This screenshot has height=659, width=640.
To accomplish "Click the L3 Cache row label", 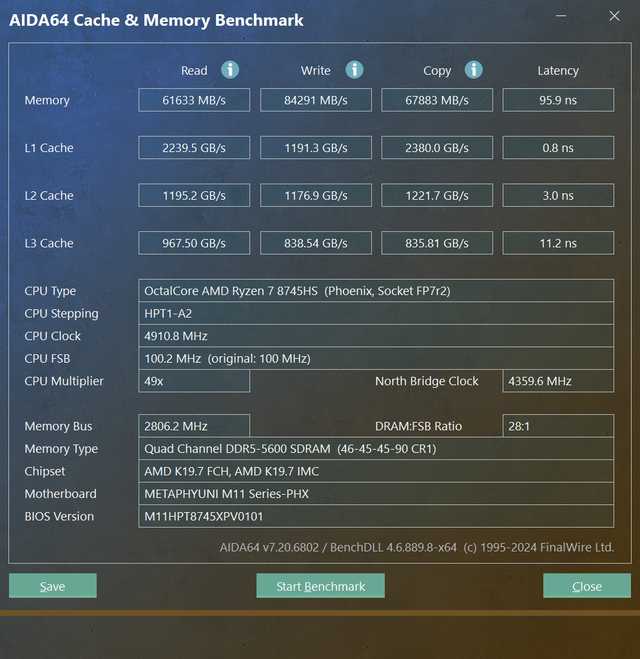I will (x=49, y=243).
